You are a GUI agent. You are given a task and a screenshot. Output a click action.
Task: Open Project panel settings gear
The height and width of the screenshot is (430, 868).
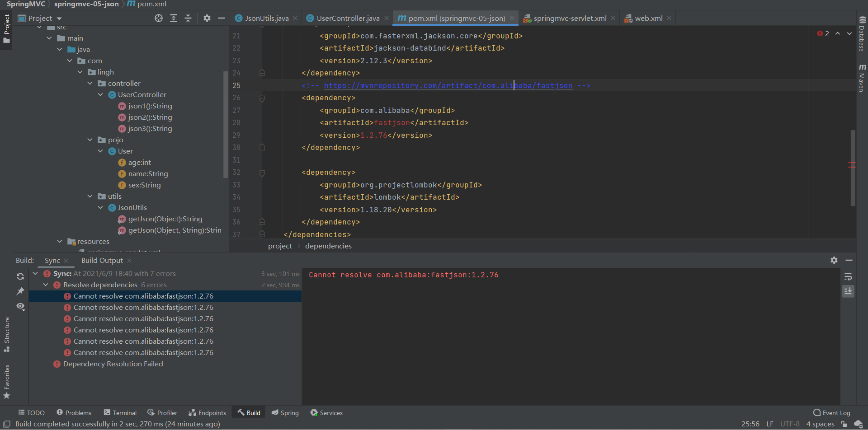point(207,18)
